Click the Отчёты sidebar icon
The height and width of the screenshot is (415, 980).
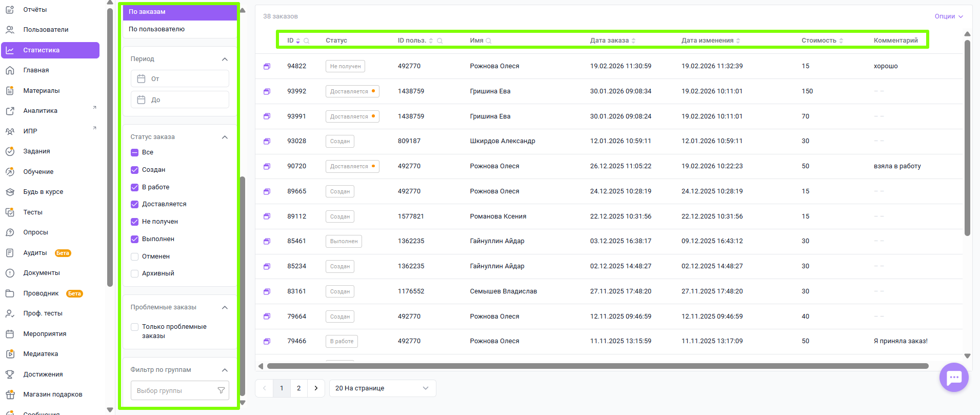tap(10, 10)
